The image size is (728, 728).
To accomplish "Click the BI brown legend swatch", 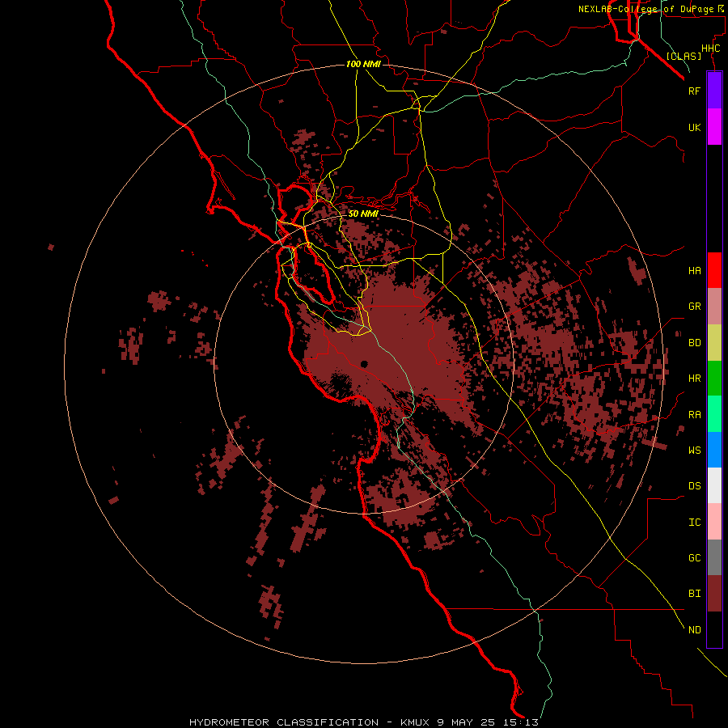I will pyautogui.click(x=714, y=594).
